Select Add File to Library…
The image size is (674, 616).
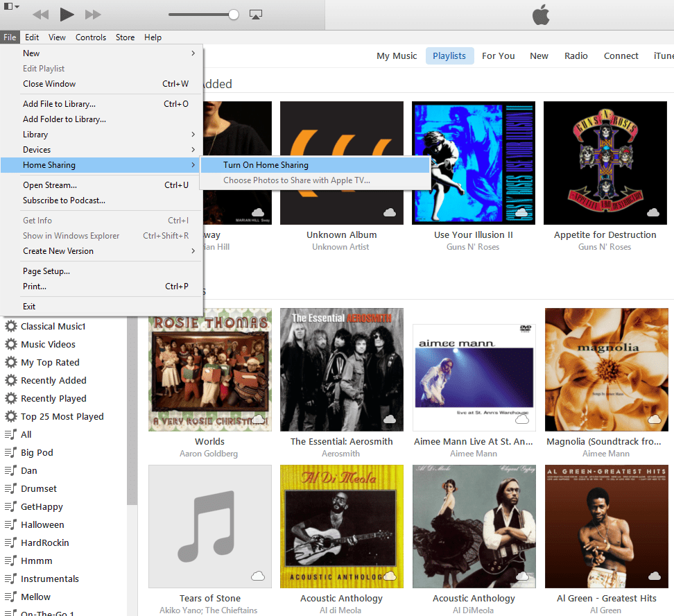(x=101, y=104)
